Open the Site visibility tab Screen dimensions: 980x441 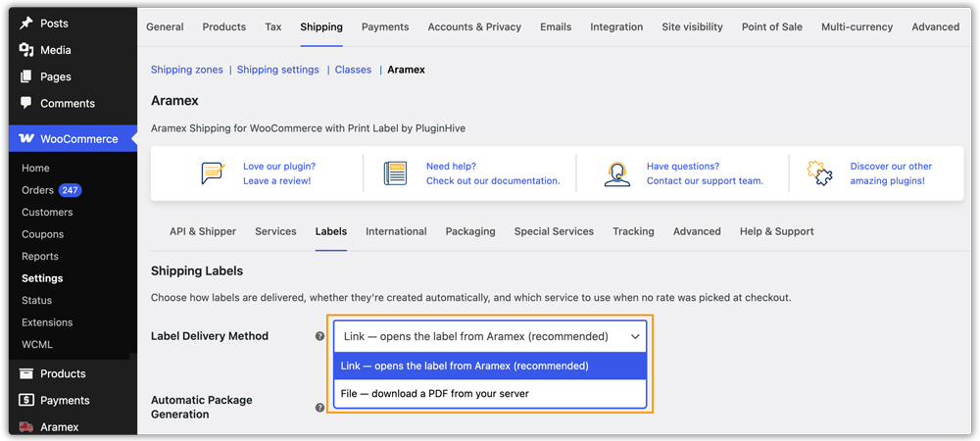click(x=693, y=26)
